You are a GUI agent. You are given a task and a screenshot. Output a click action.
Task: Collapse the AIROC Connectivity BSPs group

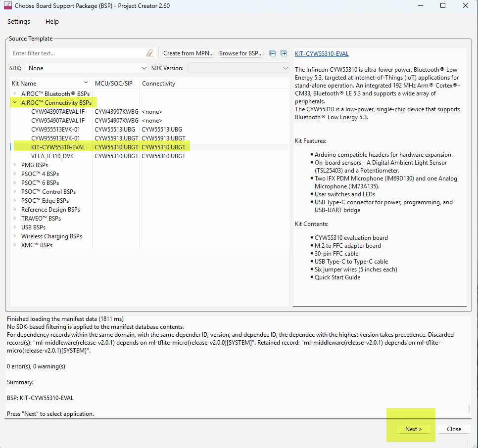point(15,103)
